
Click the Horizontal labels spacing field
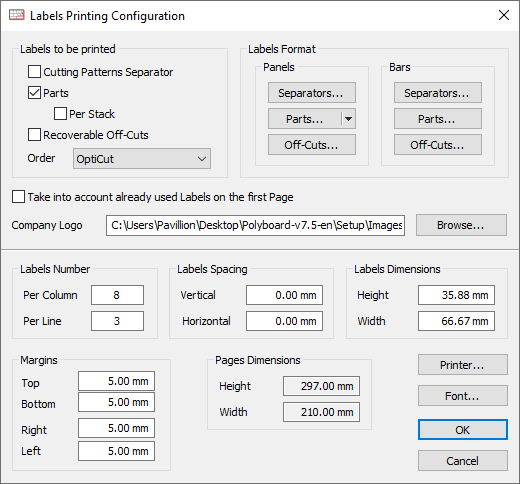click(x=285, y=321)
